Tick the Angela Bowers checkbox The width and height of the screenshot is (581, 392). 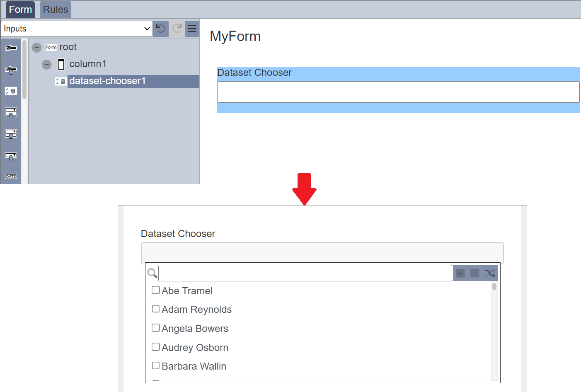pyautogui.click(x=156, y=328)
